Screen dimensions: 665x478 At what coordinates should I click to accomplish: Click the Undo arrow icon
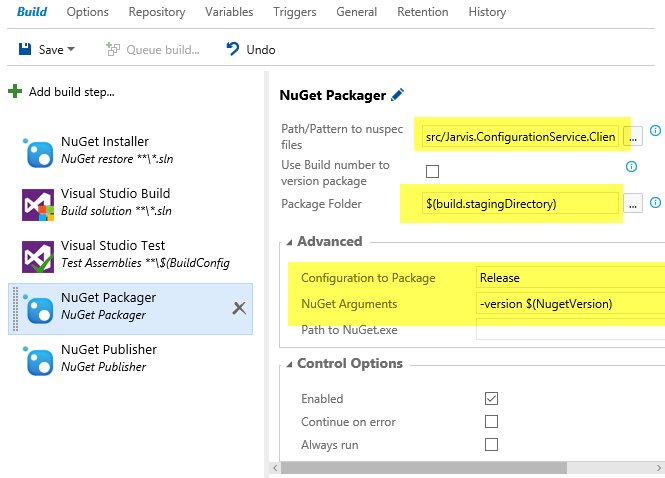[x=232, y=49]
